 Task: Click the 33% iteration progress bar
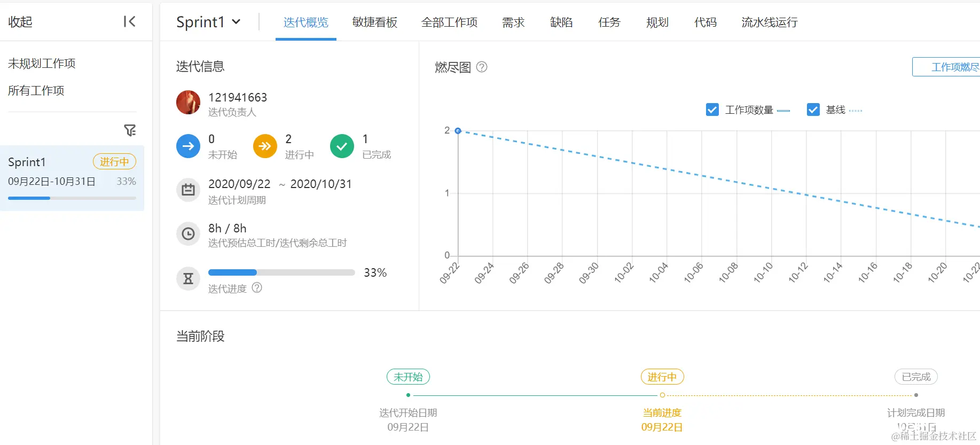281,272
